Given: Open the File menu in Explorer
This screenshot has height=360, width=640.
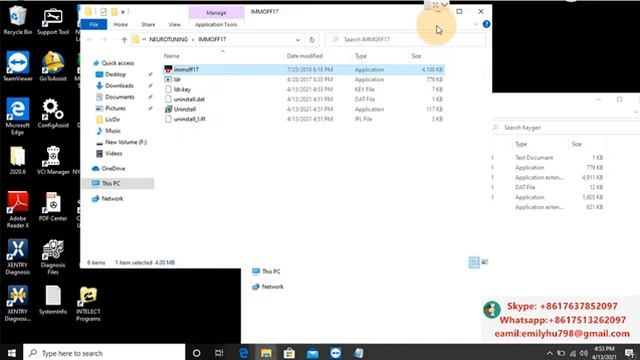Looking at the screenshot, I should 94,24.
